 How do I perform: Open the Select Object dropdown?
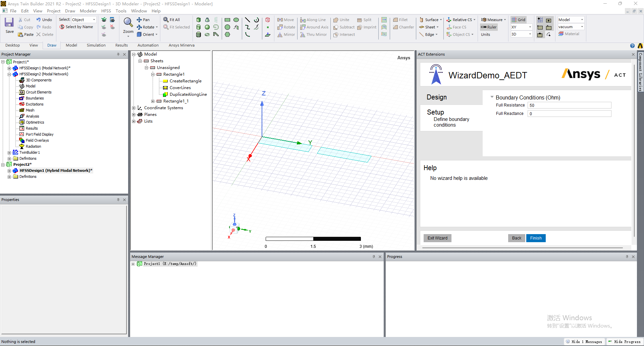[x=94, y=20]
